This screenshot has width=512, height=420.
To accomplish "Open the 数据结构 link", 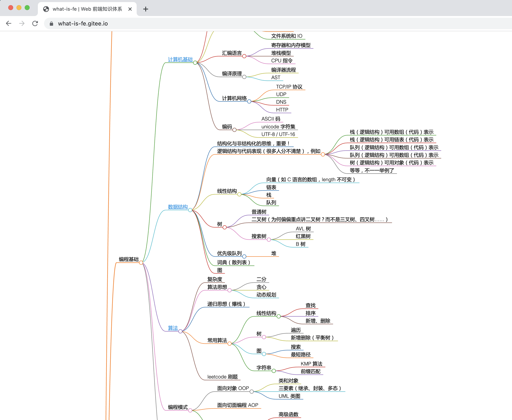I will 178,207.
